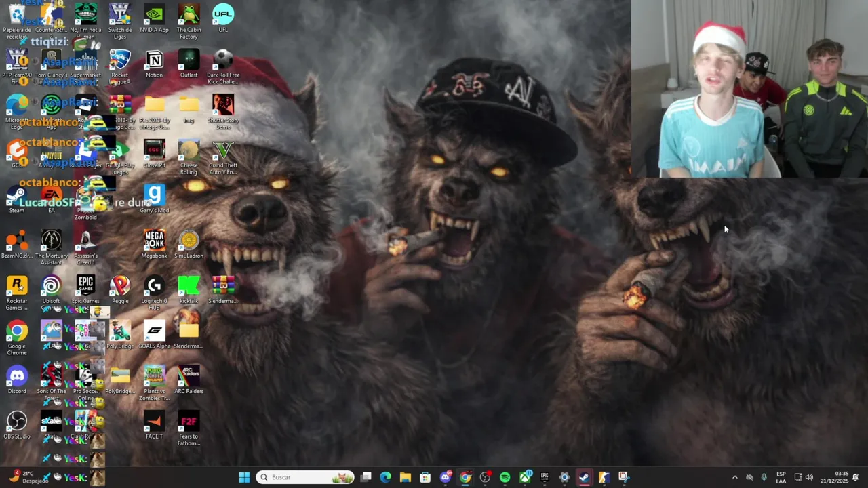Launch the FACEIT desktop shortcut
The image size is (868, 488).
(154, 425)
